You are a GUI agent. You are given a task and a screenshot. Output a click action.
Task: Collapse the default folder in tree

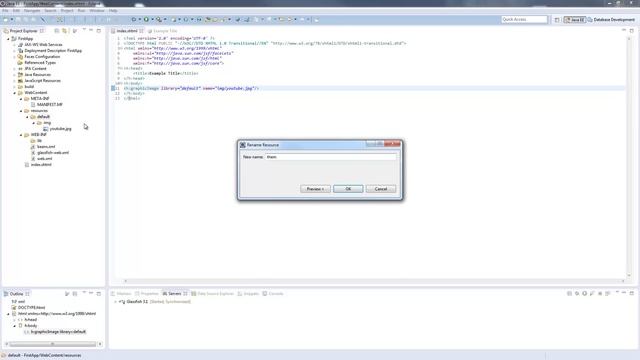27,117
